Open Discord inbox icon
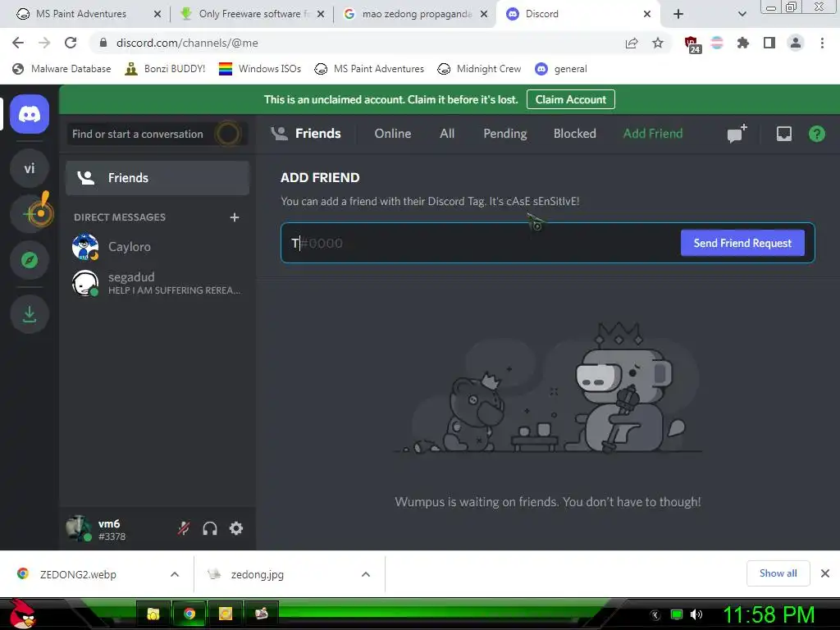 783,134
